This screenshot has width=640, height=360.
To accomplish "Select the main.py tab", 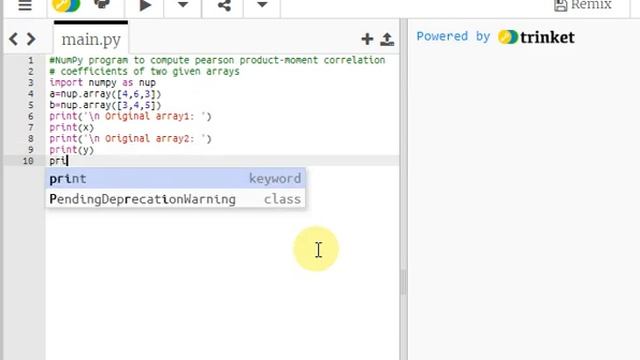I will click(x=91, y=40).
